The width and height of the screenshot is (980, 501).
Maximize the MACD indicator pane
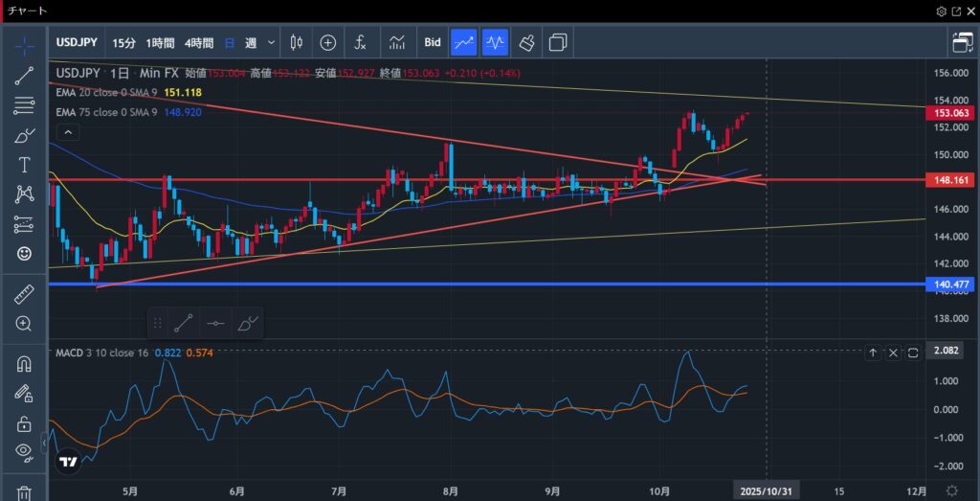click(x=913, y=353)
